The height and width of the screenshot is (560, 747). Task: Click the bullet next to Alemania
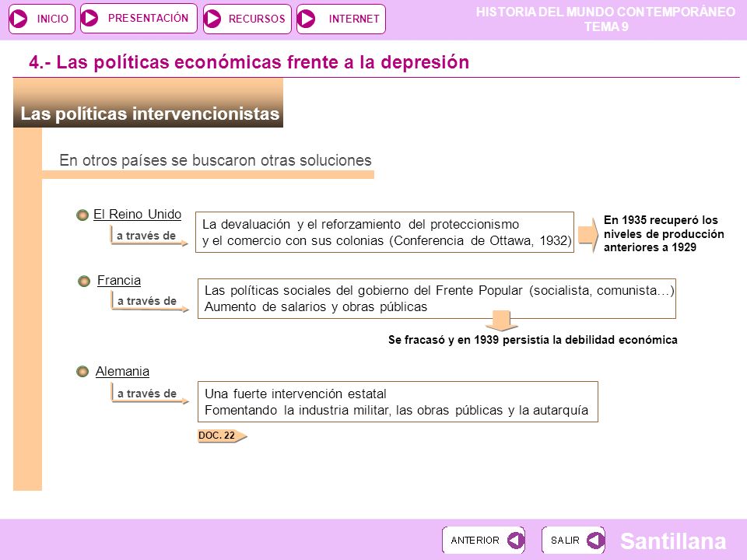(82, 372)
